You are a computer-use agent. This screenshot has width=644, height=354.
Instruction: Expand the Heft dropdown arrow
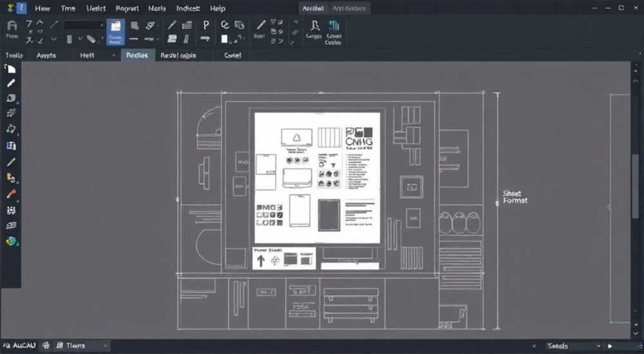114,55
